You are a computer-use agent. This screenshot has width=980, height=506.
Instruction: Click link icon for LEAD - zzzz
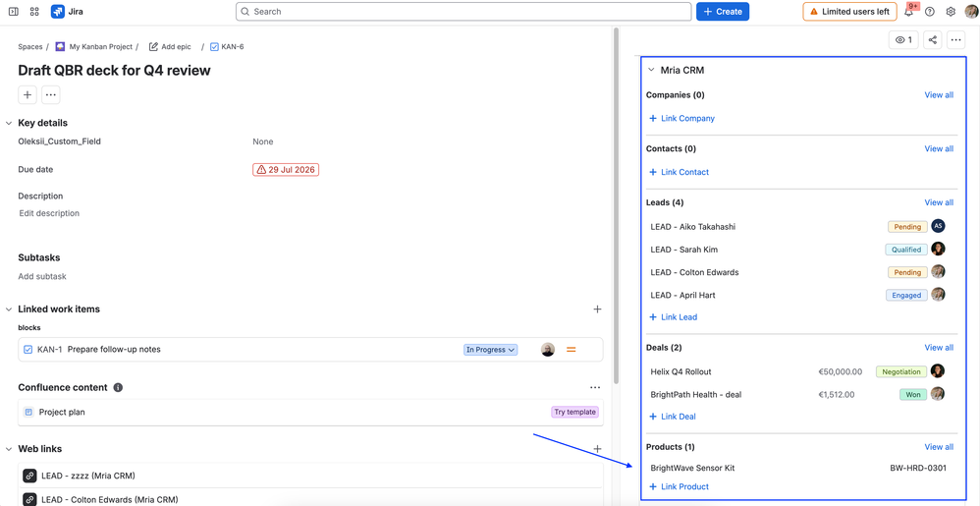tap(30, 476)
